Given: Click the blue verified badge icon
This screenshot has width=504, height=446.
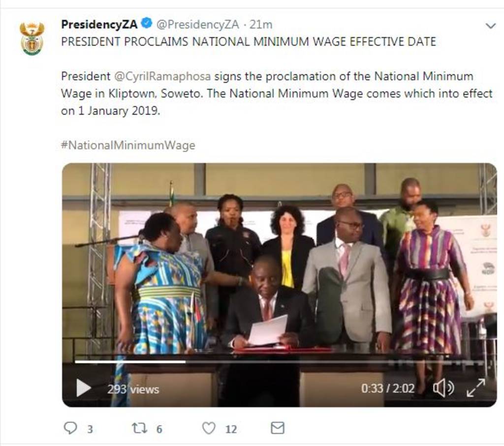Looking at the screenshot, I should coord(147,23).
